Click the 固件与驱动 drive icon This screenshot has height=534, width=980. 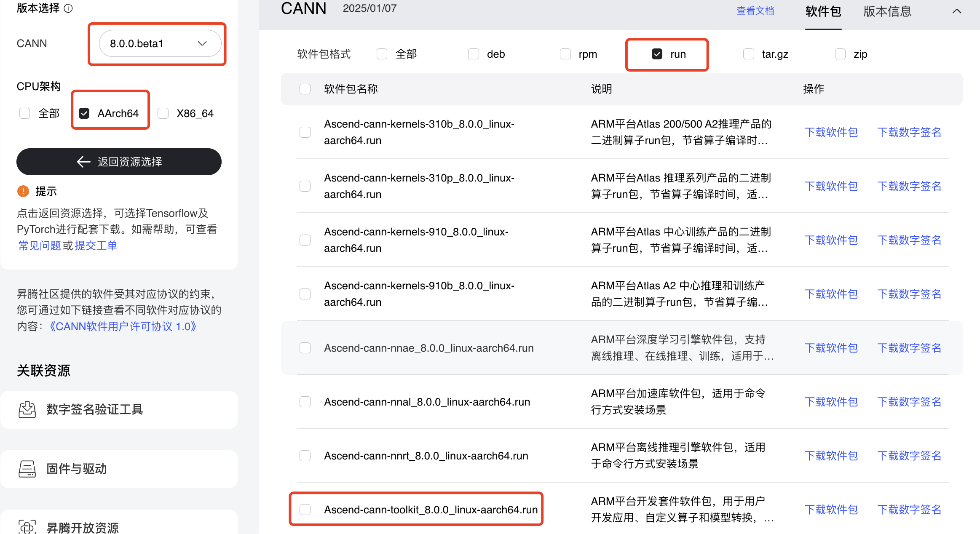pyautogui.click(x=27, y=469)
